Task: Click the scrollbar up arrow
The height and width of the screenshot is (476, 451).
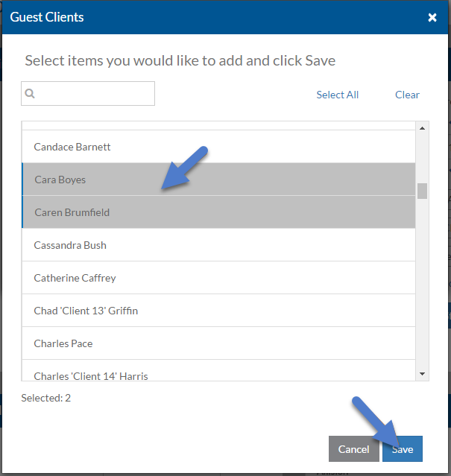Action: point(422,128)
